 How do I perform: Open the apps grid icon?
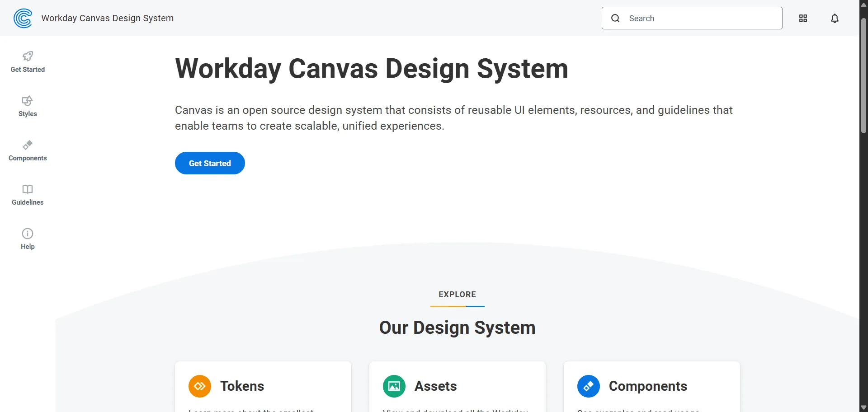(803, 18)
